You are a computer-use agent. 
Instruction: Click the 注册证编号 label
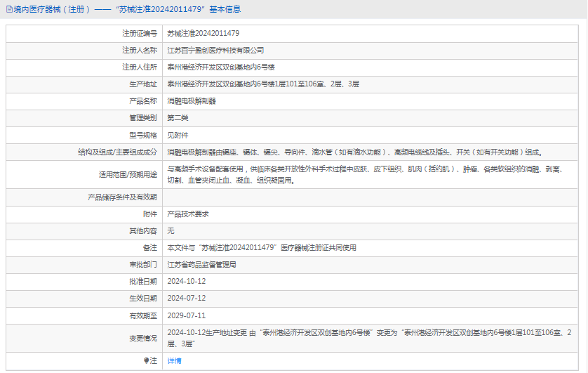(140, 34)
